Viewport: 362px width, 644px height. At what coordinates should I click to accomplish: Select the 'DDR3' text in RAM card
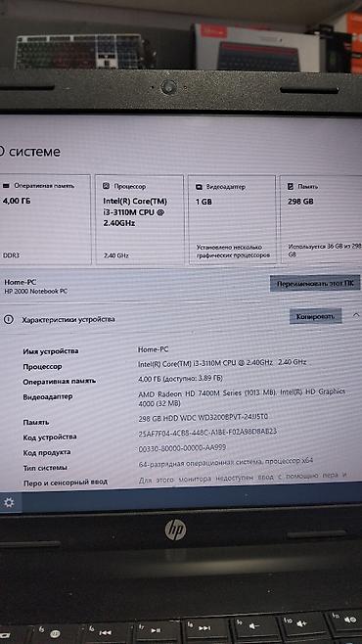(11, 255)
